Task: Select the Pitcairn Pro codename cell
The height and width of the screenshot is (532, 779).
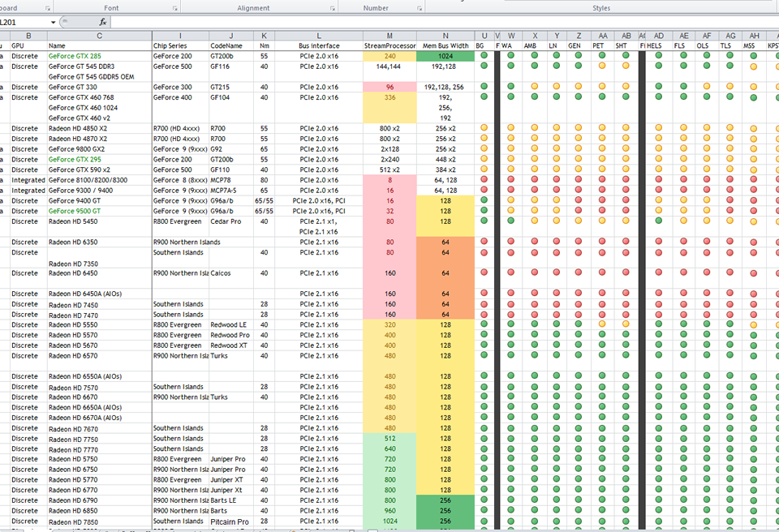Action: tap(231, 521)
